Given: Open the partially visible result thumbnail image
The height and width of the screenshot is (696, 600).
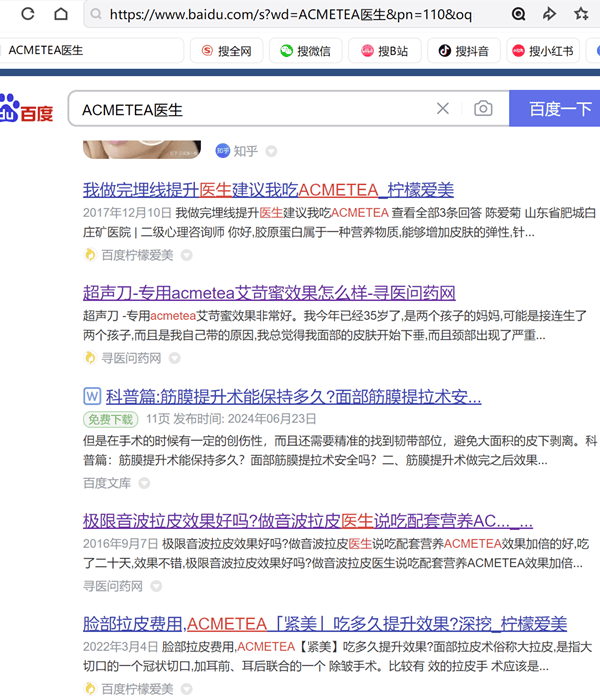Looking at the screenshot, I should click(x=142, y=150).
